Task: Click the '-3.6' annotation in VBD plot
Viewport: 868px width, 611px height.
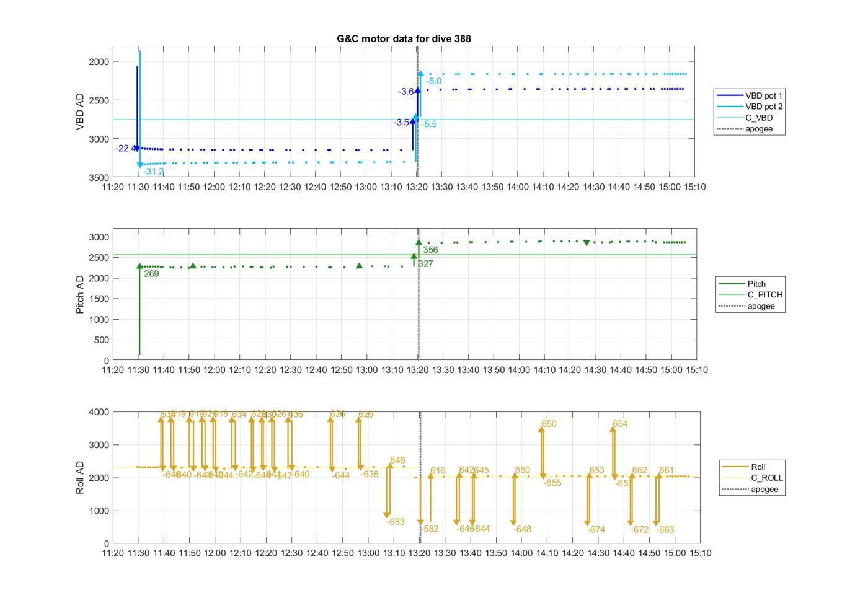Action: (x=406, y=92)
